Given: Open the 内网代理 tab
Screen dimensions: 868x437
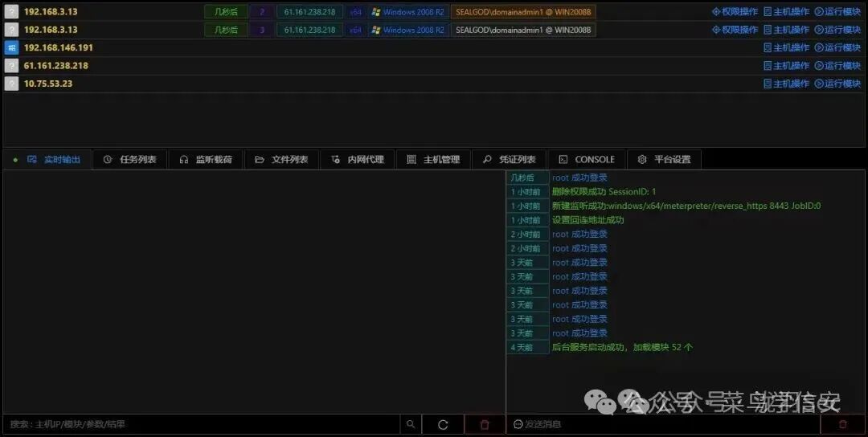Looking at the screenshot, I should point(358,159).
